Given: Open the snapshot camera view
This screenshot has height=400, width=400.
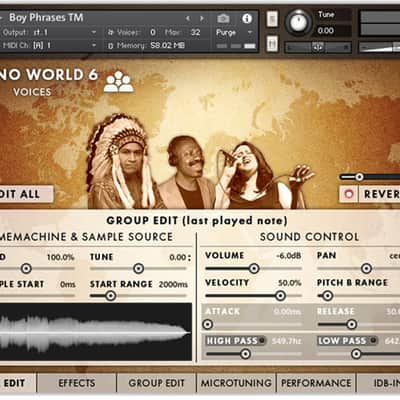Looking at the screenshot, I should [223, 19].
